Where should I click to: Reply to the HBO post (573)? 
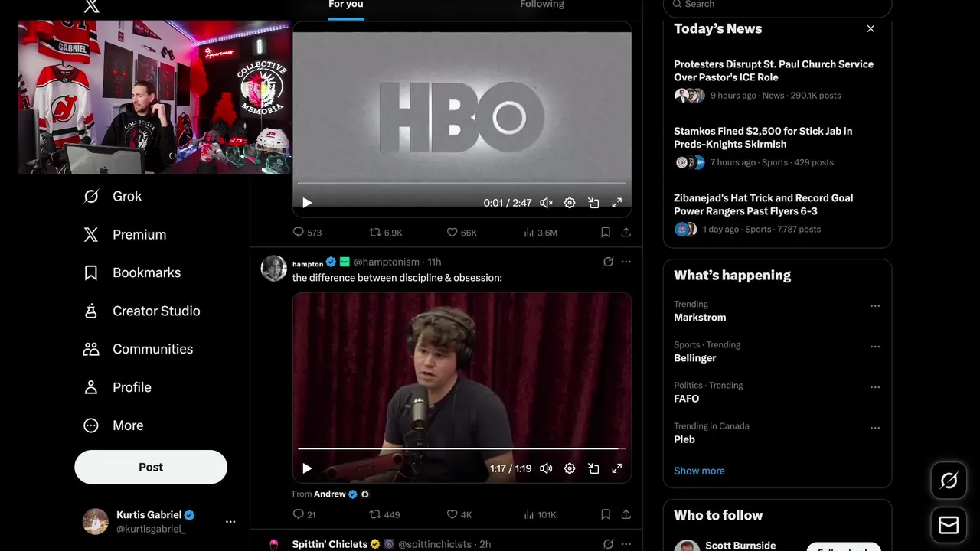coord(307,233)
